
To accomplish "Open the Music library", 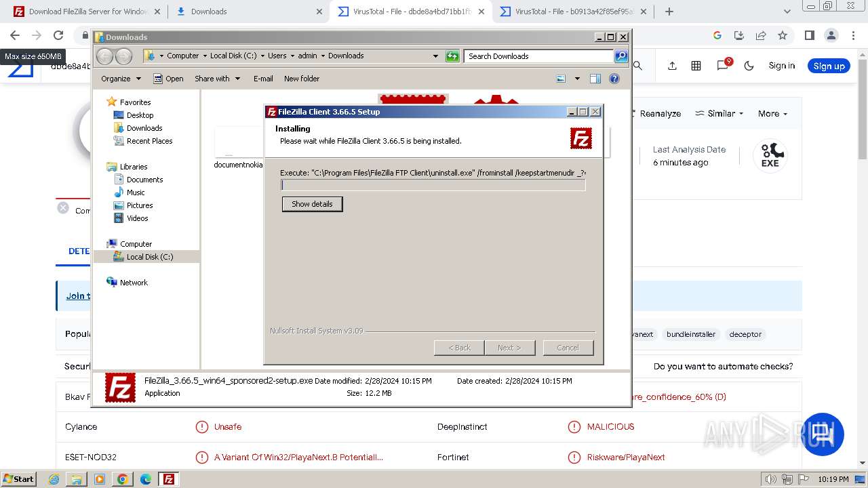I will tap(129, 192).
